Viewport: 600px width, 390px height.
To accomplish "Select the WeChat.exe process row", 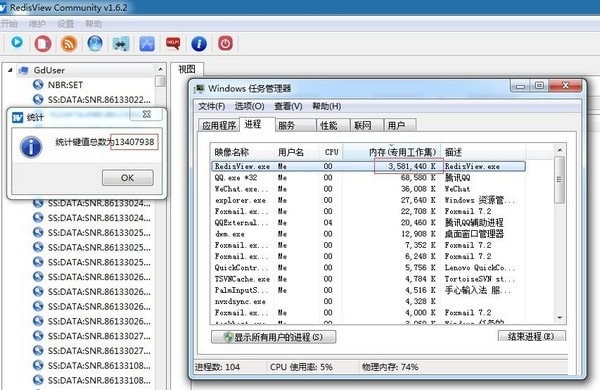I will click(368, 189).
